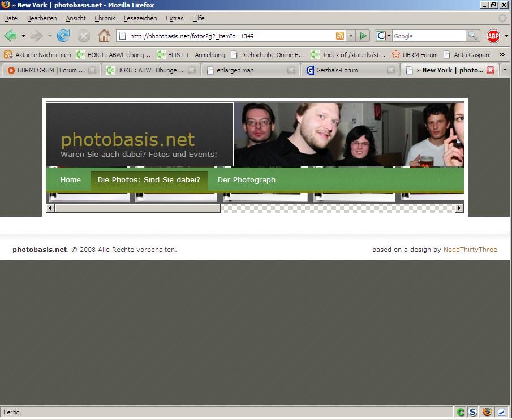Viewport: 512px width, 420px height.
Task: Click the checkmark status bar icon
Action: 501,412
